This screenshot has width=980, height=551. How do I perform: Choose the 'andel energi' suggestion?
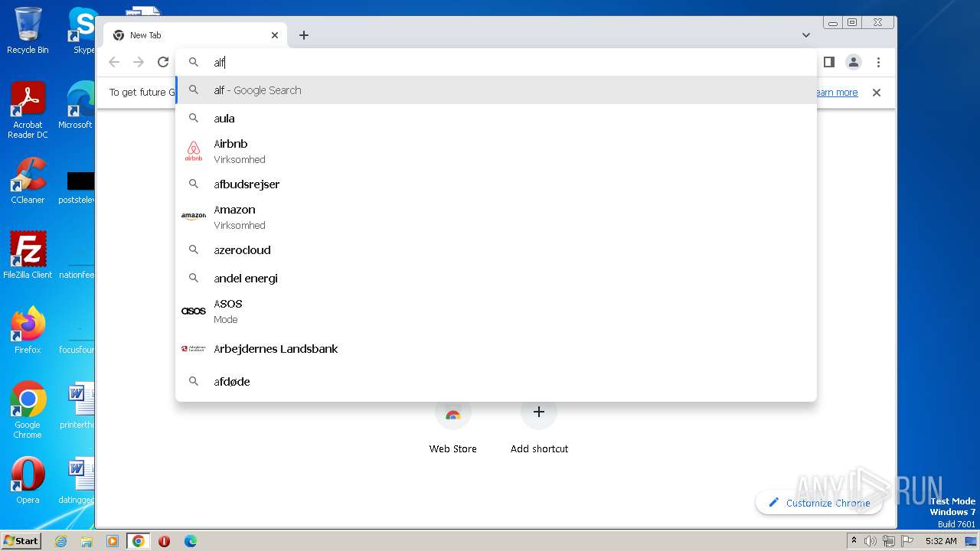point(496,279)
